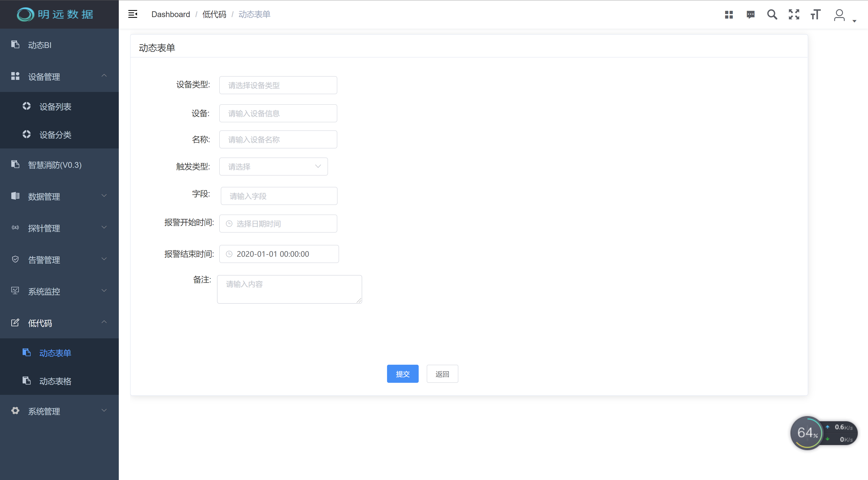Focus the 备注 textarea
Image resolution: width=868 pixels, height=480 pixels.
[289, 289]
